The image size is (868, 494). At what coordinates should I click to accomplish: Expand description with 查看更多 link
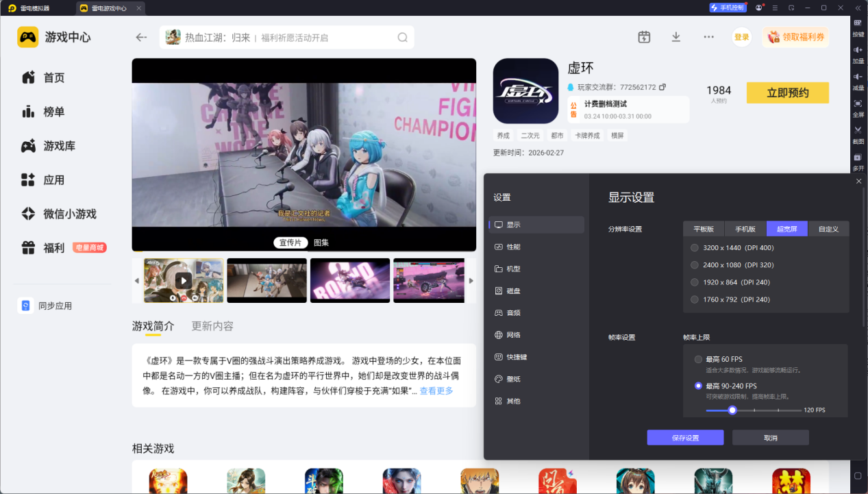coord(436,391)
